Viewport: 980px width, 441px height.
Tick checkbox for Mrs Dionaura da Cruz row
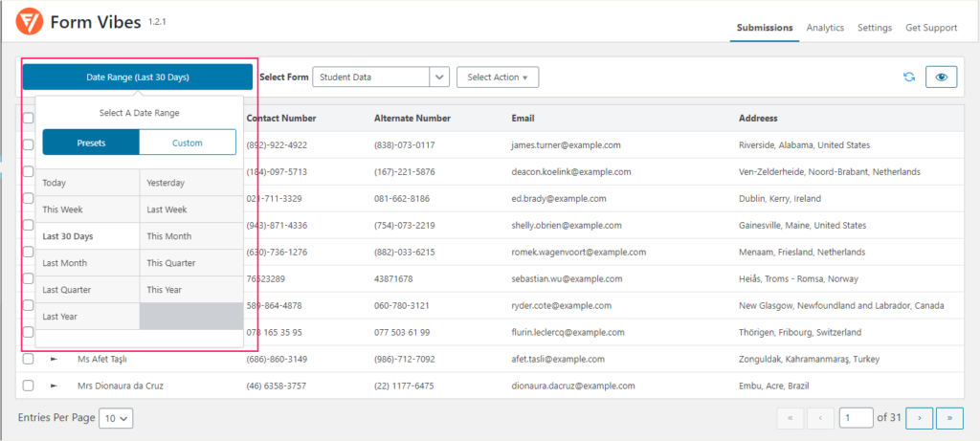click(x=28, y=386)
